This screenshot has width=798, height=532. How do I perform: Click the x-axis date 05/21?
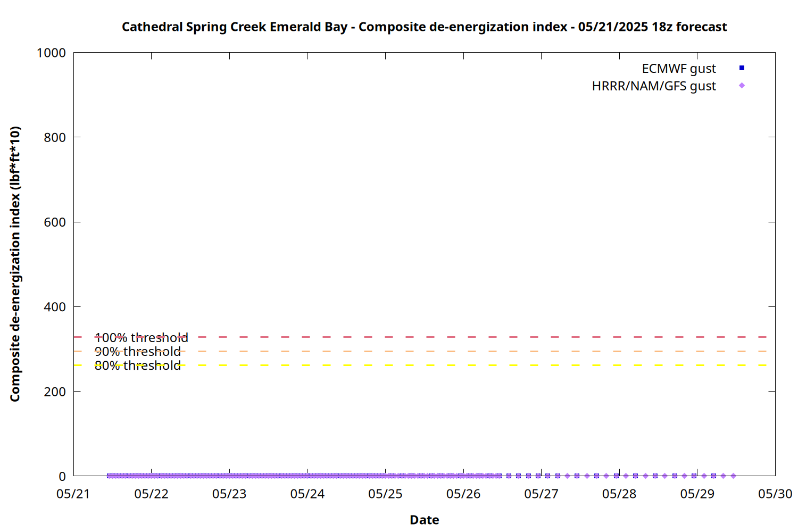pyautogui.click(x=73, y=494)
